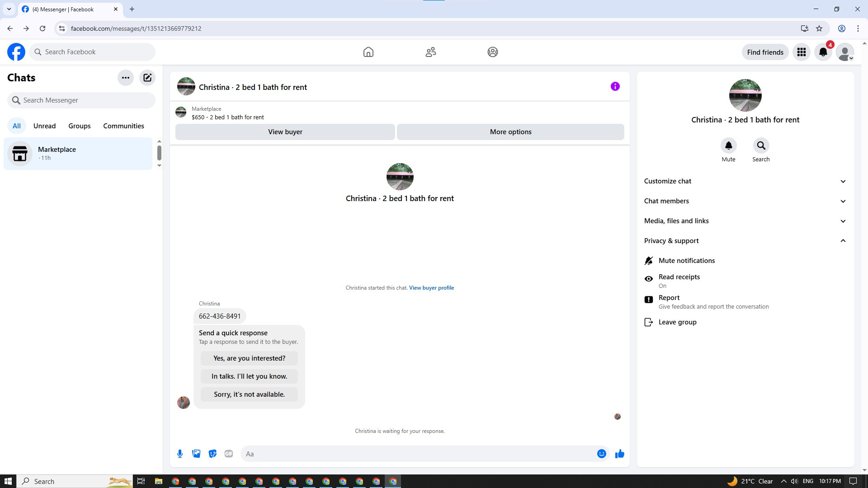
Task: Toggle Read receipts setting
Action: [679, 280]
